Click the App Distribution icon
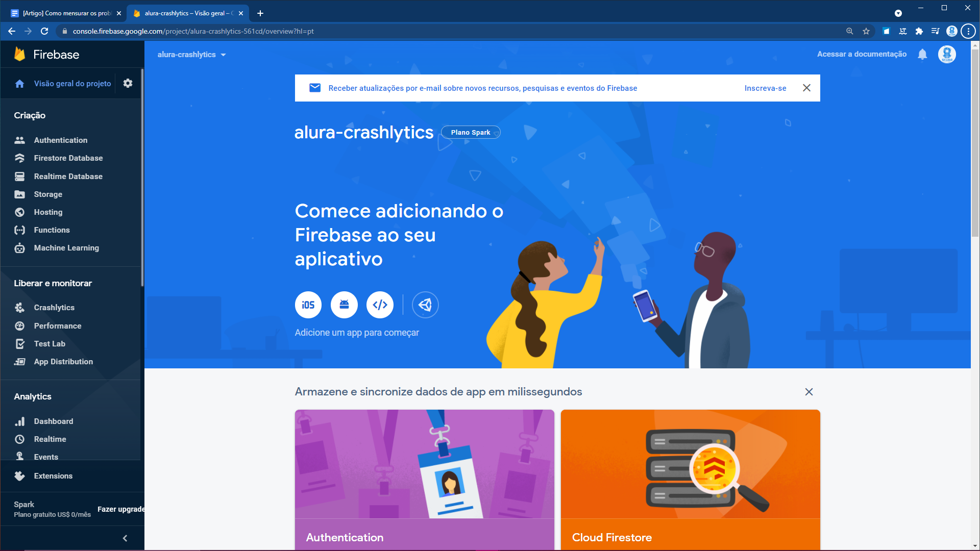The image size is (980, 551). coord(19,361)
